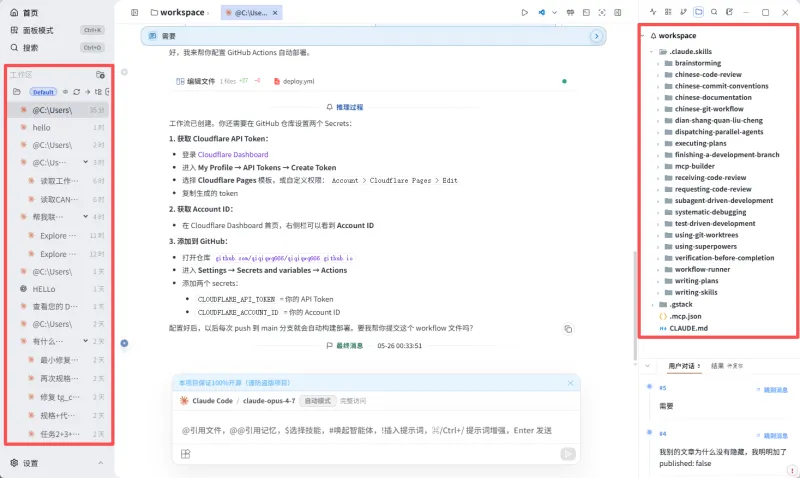Expand the mcp-builder folder

pos(658,166)
